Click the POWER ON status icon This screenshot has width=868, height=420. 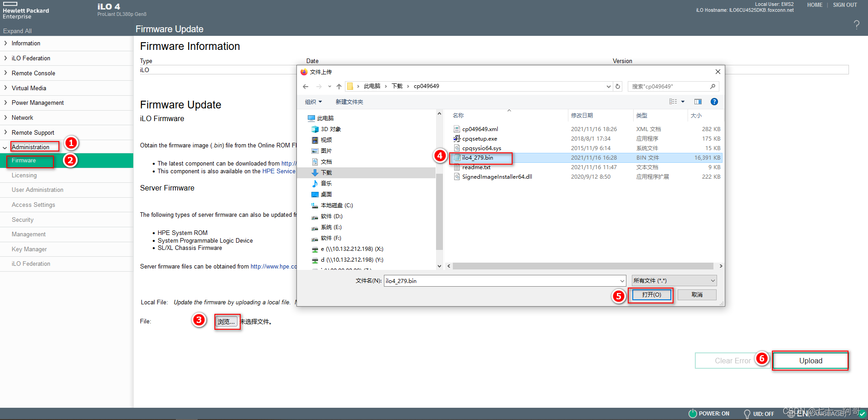(692, 414)
